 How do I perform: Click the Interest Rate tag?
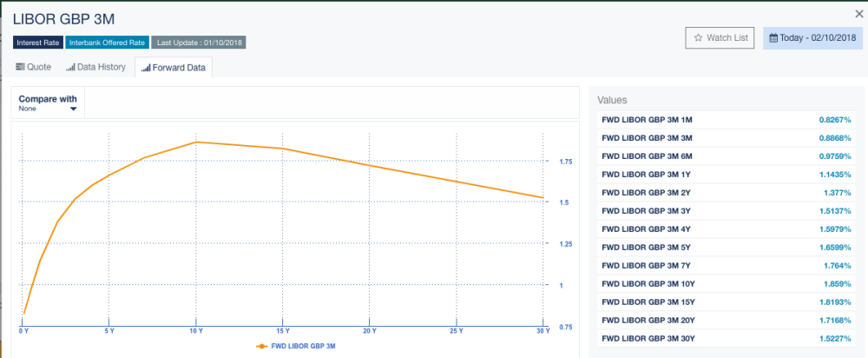37,42
